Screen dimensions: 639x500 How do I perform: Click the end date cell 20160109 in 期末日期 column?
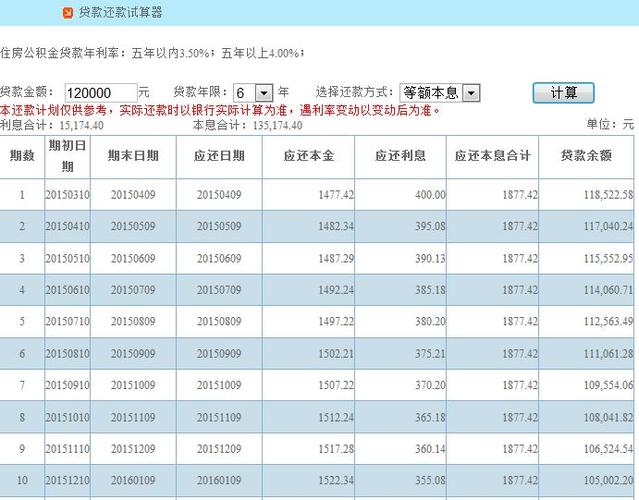133,480
